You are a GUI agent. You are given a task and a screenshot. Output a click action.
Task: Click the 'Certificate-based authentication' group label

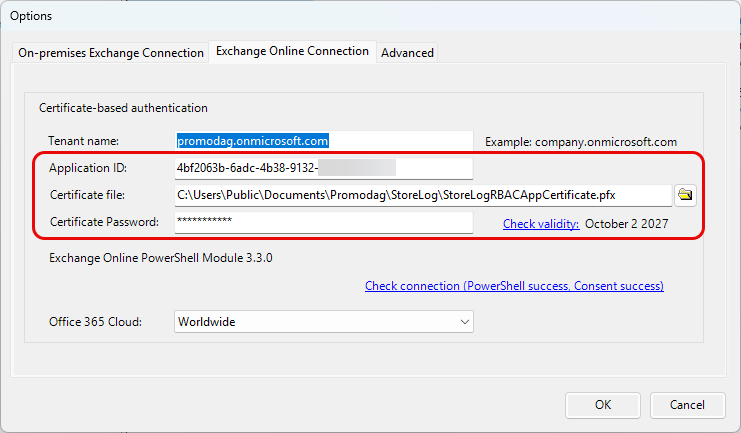coord(123,108)
